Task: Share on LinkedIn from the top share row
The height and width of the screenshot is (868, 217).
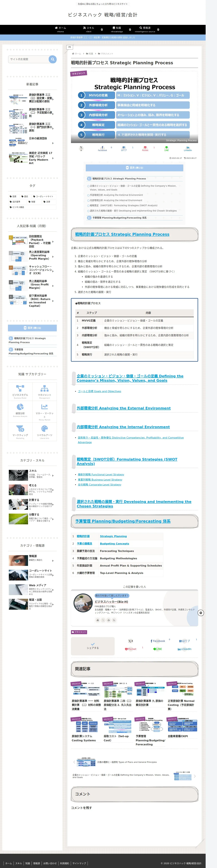Action: (x=188, y=149)
